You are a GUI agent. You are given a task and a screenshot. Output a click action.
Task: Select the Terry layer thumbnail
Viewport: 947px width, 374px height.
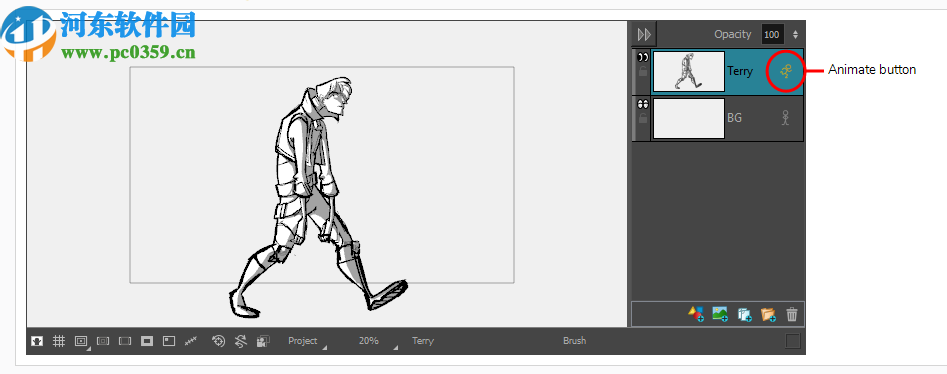pyautogui.click(x=689, y=71)
